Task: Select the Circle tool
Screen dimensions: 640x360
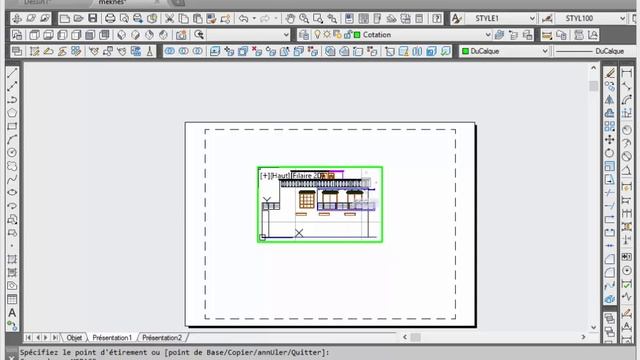Action: tap(12, 153)
